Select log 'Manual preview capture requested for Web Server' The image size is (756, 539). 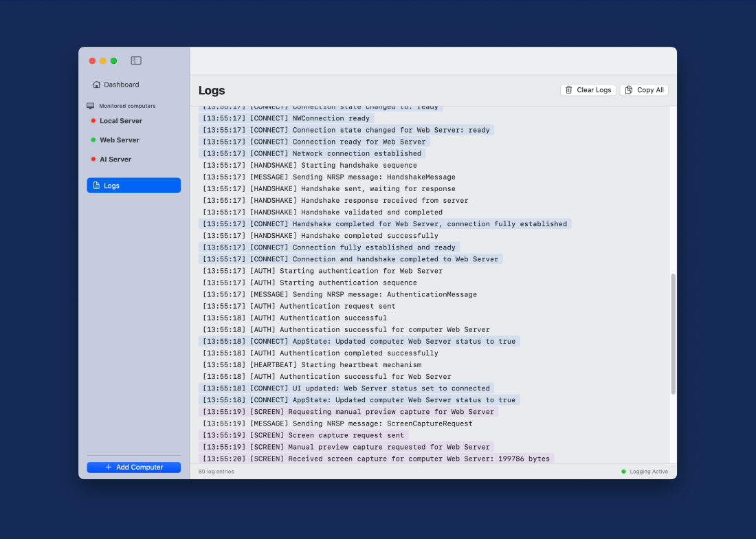(346, 447)
